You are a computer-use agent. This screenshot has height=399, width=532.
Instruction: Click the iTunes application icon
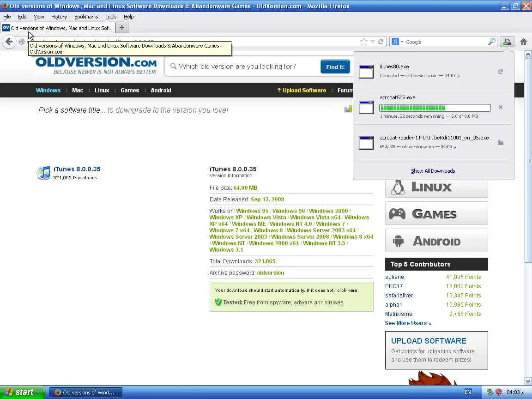click(43, 173)
